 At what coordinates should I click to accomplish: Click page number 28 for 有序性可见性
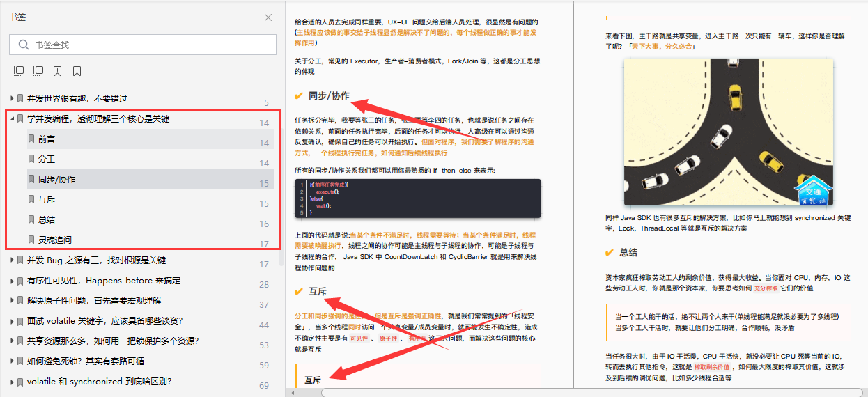(x=264, y=285)
